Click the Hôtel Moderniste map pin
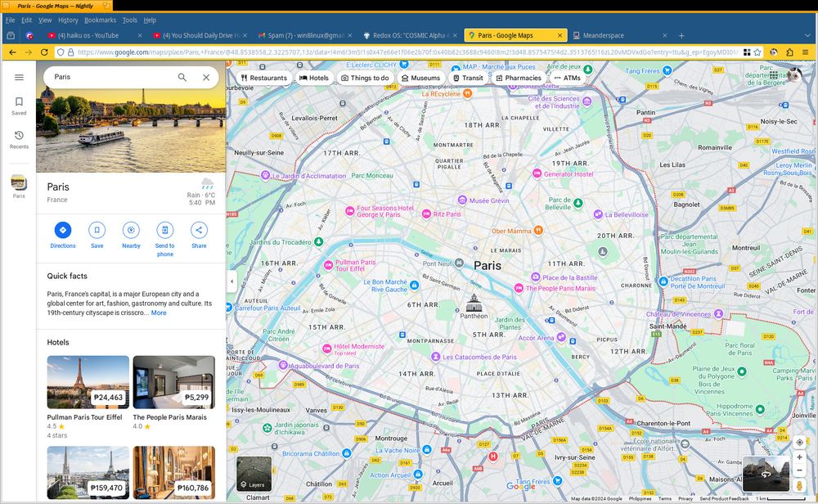Viewport: 818px width, 504px height. point(326,348)
